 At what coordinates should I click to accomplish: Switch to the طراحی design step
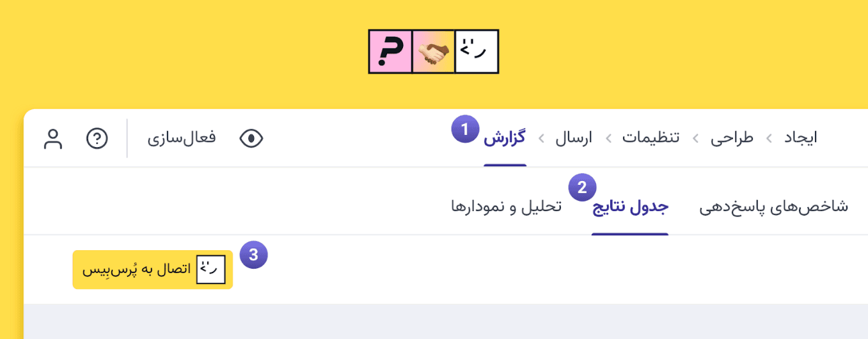pyautogui.click(x=732, y=138)
